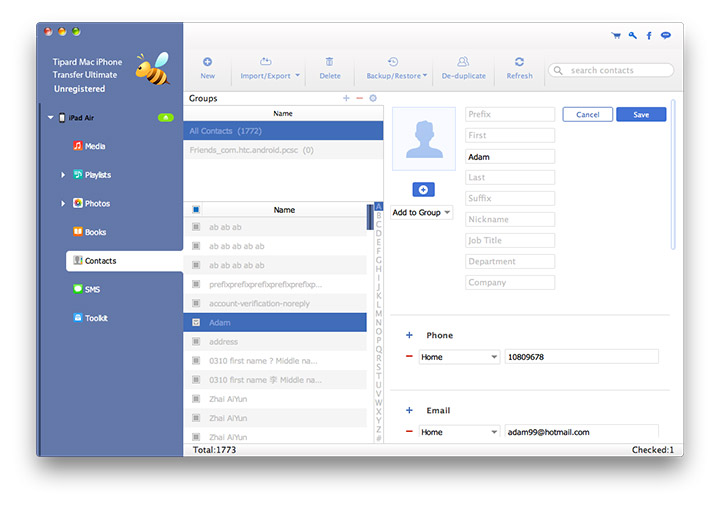Click the Groups Name column header

(283, 113)
